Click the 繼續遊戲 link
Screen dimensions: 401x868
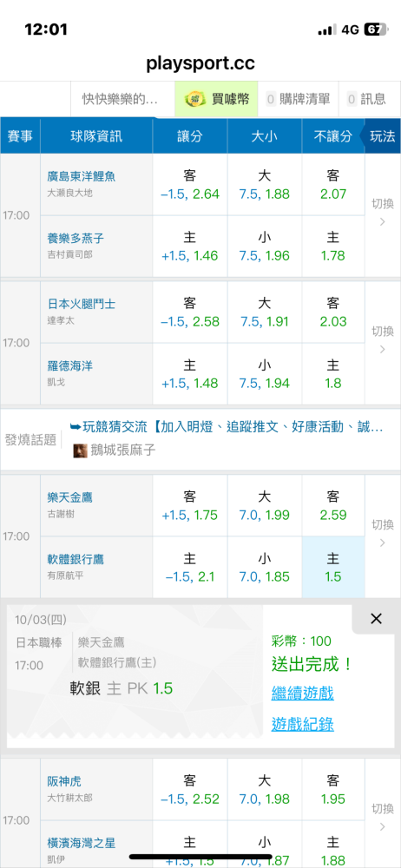pyautogui.click(x=302, y=693)
